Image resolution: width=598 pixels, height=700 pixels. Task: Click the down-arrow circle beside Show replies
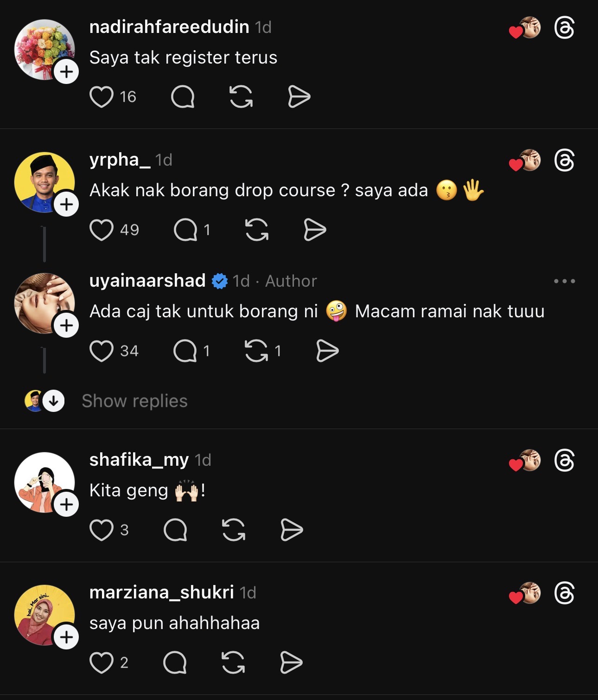coord(54,401)
